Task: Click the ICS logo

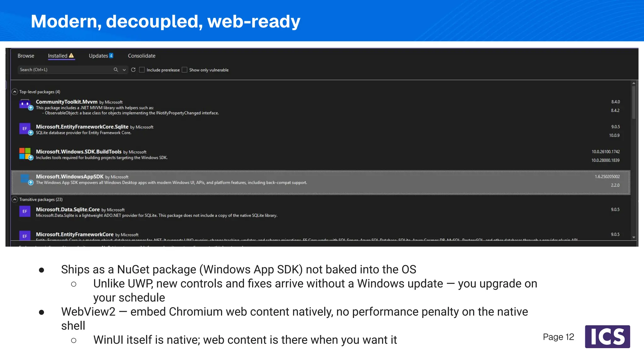Action: pyautogui.click(x=607, y=337)
